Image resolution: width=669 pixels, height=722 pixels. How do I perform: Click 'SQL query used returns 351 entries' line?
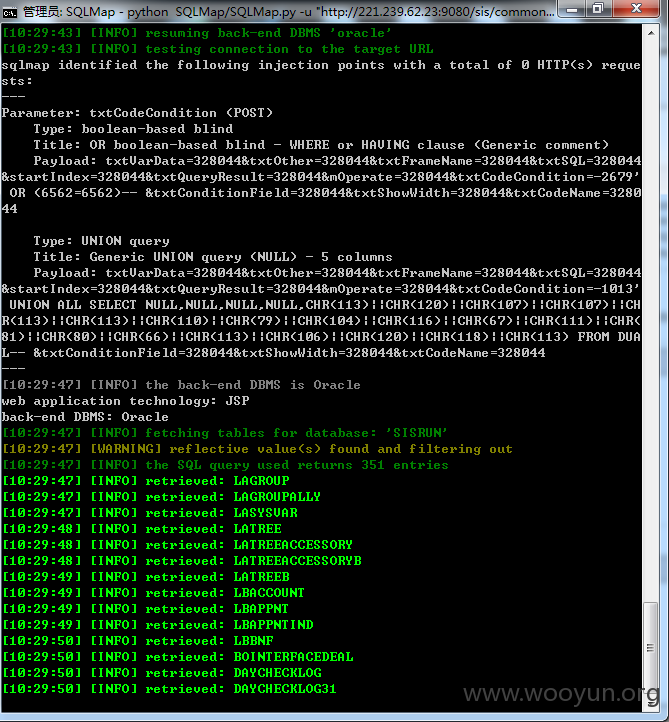[x=225, y=465]
